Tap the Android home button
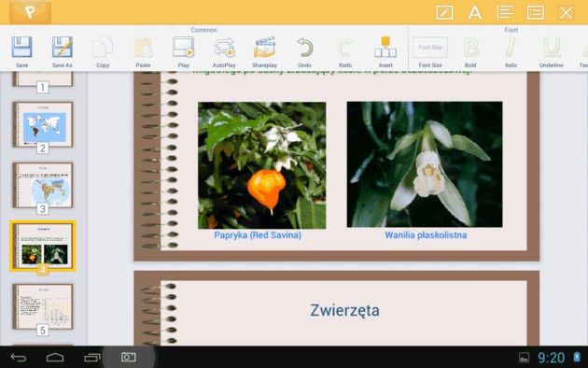 tap(55, 358)
